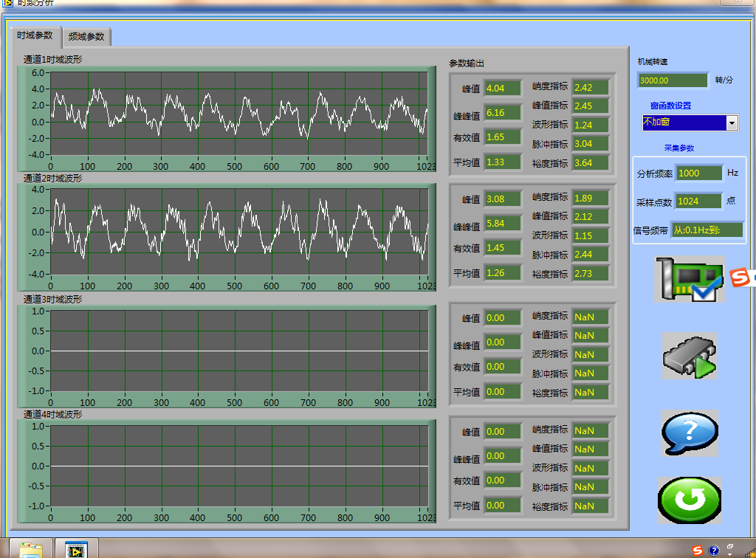Screen dimensions: 756x558
Task: Click the Sogou input method floating icon
Action: click(741, 278)
